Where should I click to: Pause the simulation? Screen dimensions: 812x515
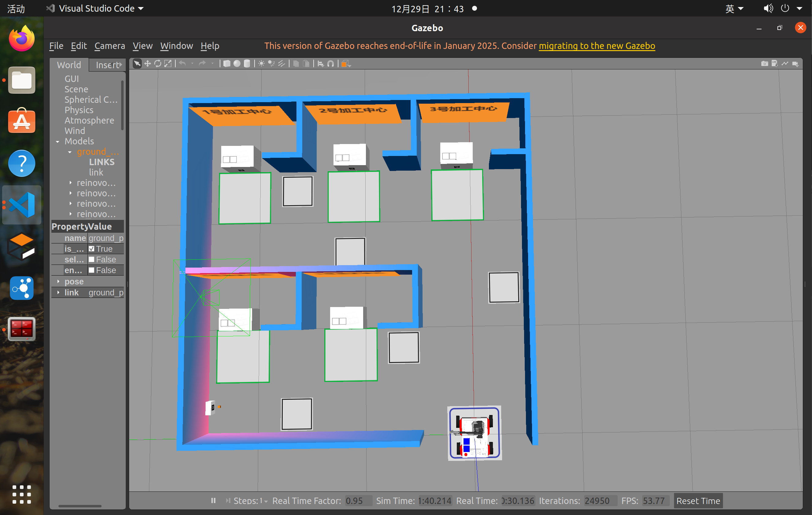[213, 501]
